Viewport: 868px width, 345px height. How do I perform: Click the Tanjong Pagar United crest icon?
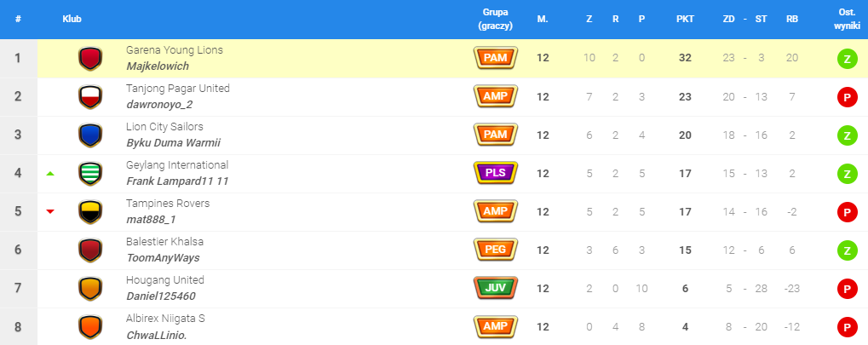90,97
